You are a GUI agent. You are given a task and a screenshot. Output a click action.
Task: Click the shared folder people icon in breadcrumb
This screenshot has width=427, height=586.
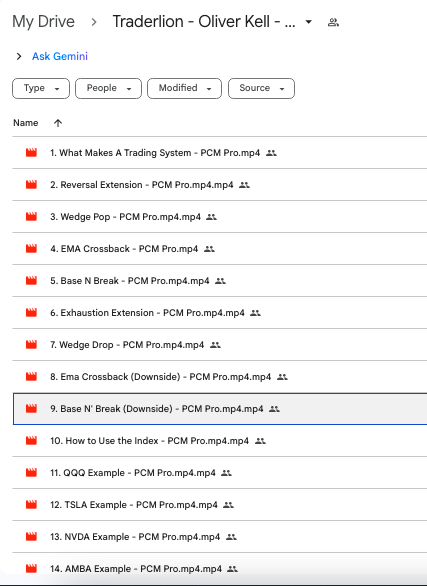coord(333,22)
